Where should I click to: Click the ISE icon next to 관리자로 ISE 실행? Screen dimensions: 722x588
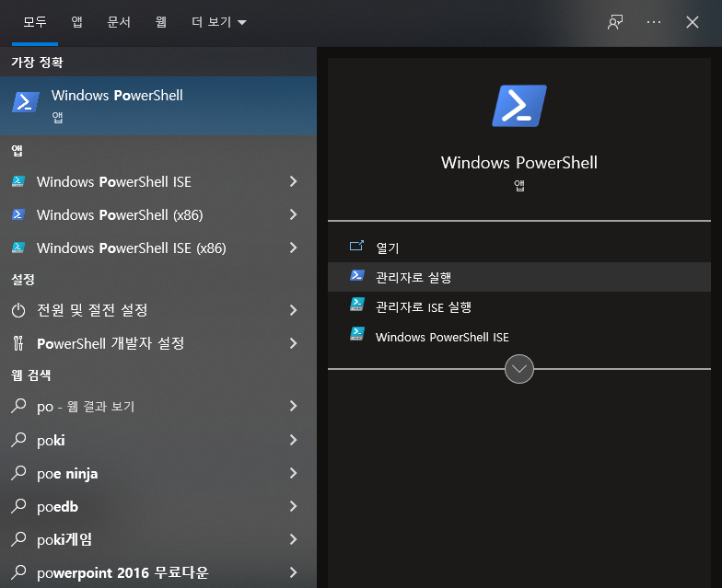pos(357,305)
